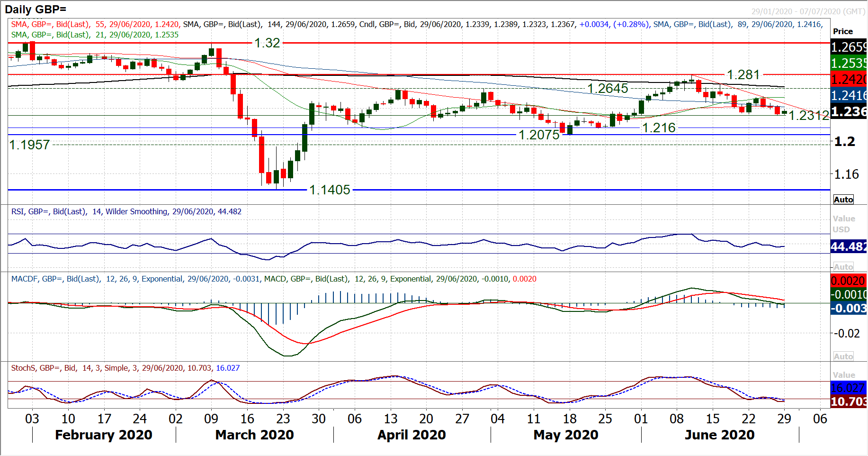The width and height of the screenshot is (868, 456).
Task: Toggle Auto scaling in the MACD panel
Action: 843,356
